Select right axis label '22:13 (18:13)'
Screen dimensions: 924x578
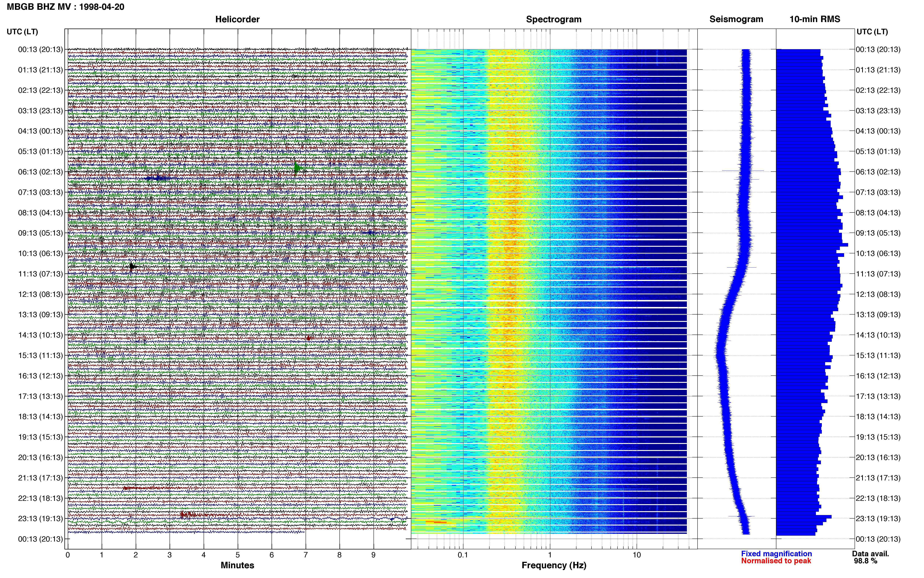tap(878, 498)
